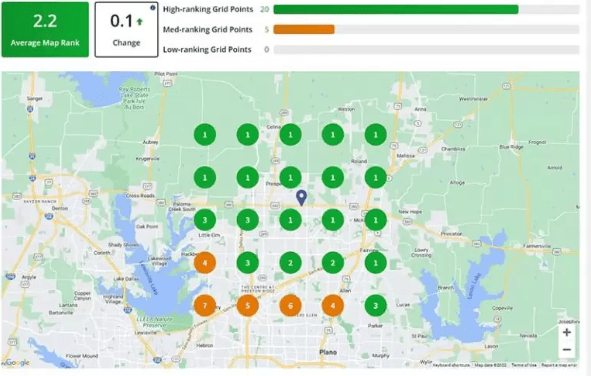The height and width of the screenshot is (376, 591).
Task: Open the Keyboard shortcuts map link
Action: pos(451,365)
